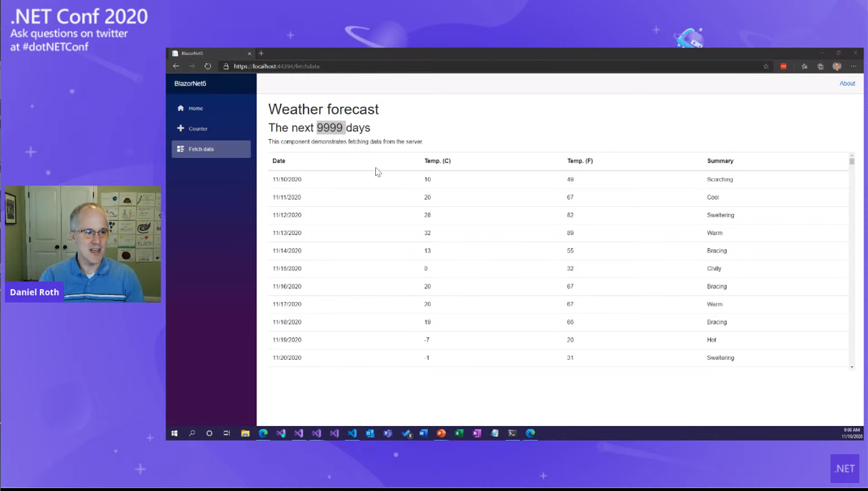The image size is (868, 491).
Task: Open the About link
Action: (847, 84)
